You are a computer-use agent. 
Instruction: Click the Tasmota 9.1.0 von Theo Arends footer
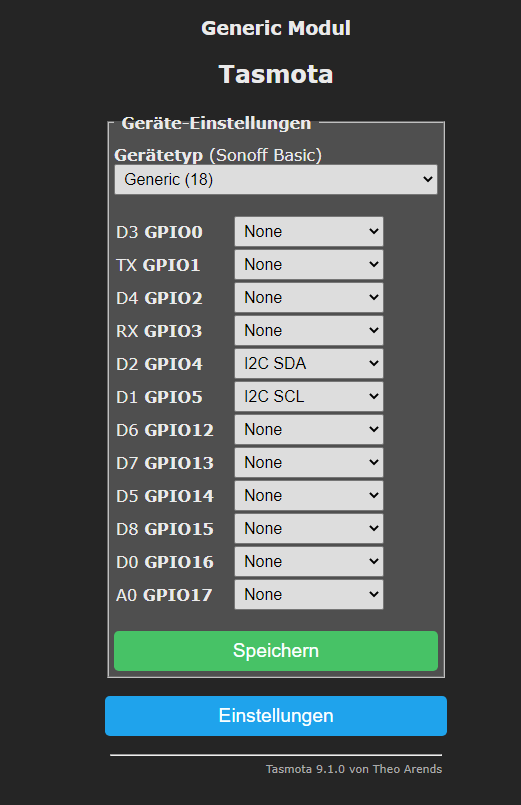[x=354, y=769]
